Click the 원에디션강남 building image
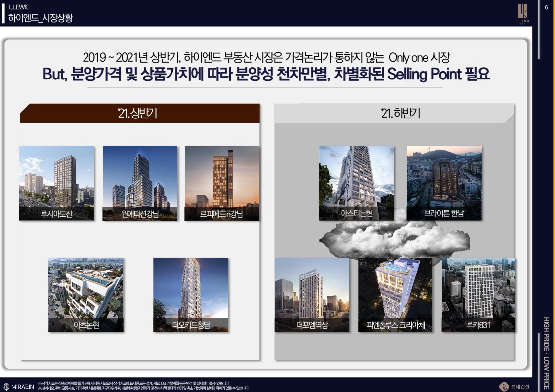Screen dimensions: 555x392 point(140,183)
